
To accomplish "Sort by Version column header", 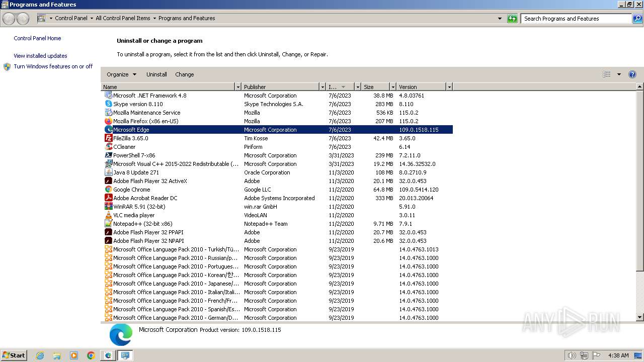I will [x=422, y=87].
